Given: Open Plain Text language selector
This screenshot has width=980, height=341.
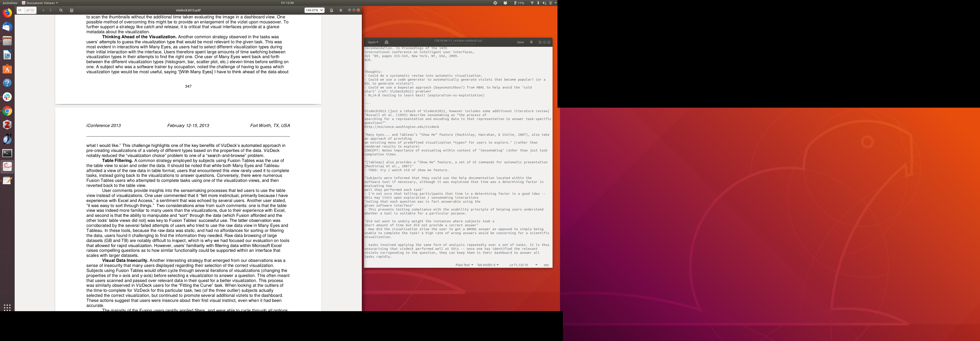Looking at the screenshot, I should click(x=464, y=265).
